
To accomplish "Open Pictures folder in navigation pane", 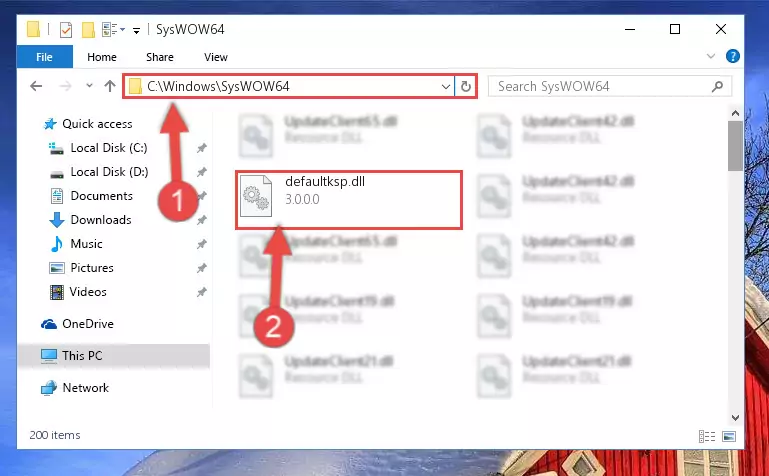I will 92,268.
